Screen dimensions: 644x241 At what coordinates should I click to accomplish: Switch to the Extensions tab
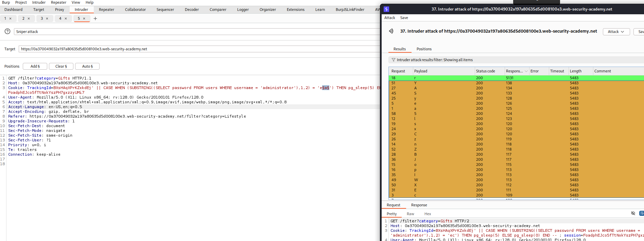click(x=296, y=10)
